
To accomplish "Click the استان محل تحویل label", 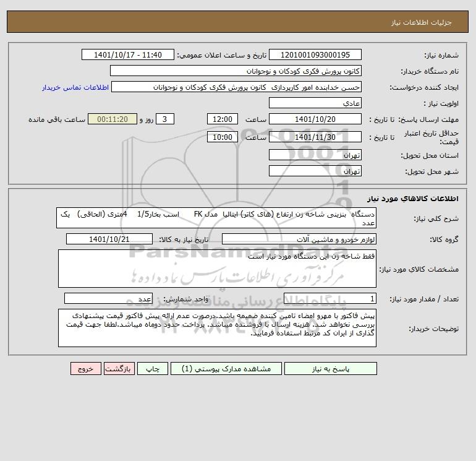I will click(x=430, y=155).
